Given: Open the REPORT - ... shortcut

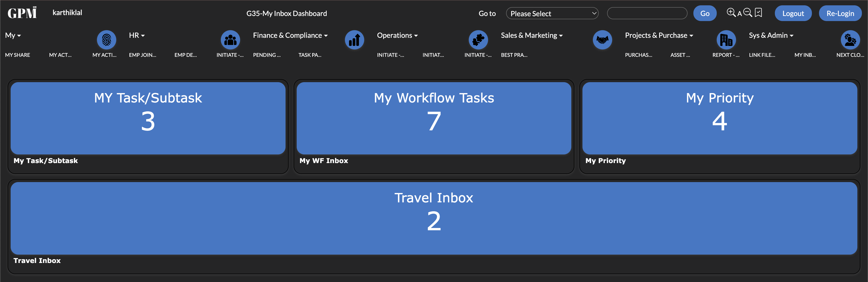Looking at the screenshot, I should [726, 55].
